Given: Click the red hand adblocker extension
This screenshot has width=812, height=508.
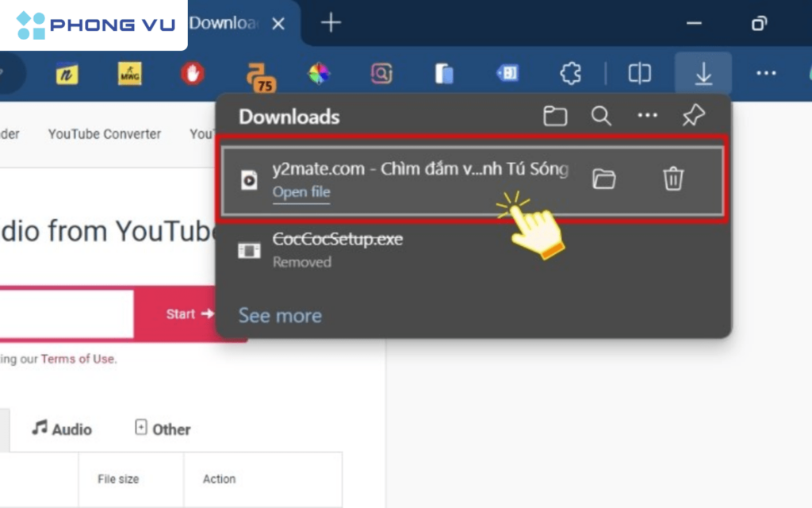Looking at the screenshot, I should point(192,74).
